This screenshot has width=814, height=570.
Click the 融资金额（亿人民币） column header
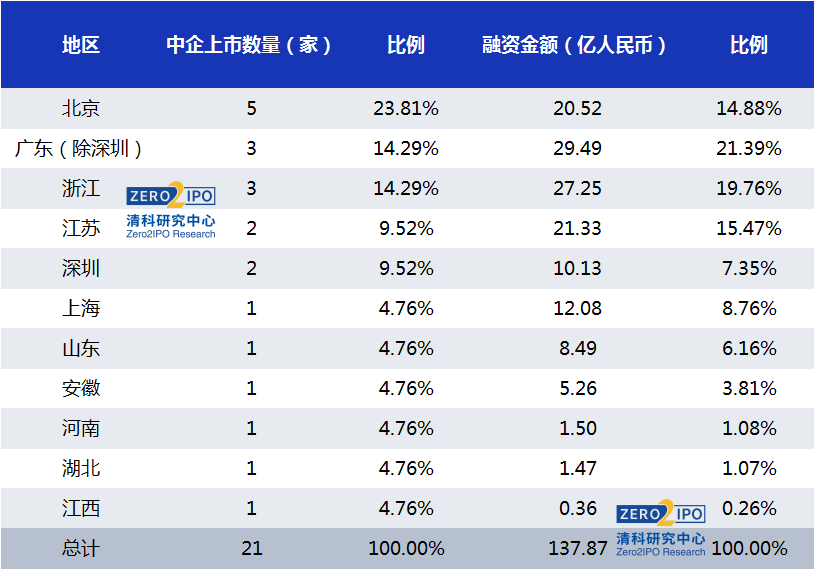(575, 45)
